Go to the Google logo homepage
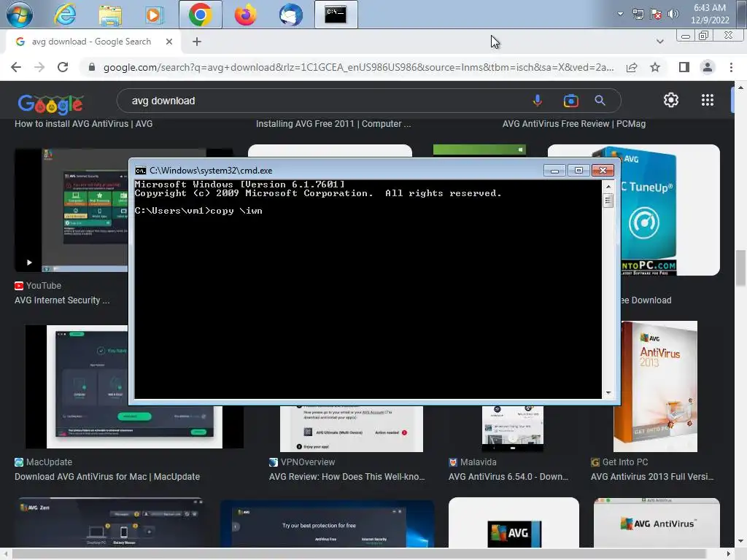This screenshot has height=560, width=747. pyautogui.click(x=50, y=104)
